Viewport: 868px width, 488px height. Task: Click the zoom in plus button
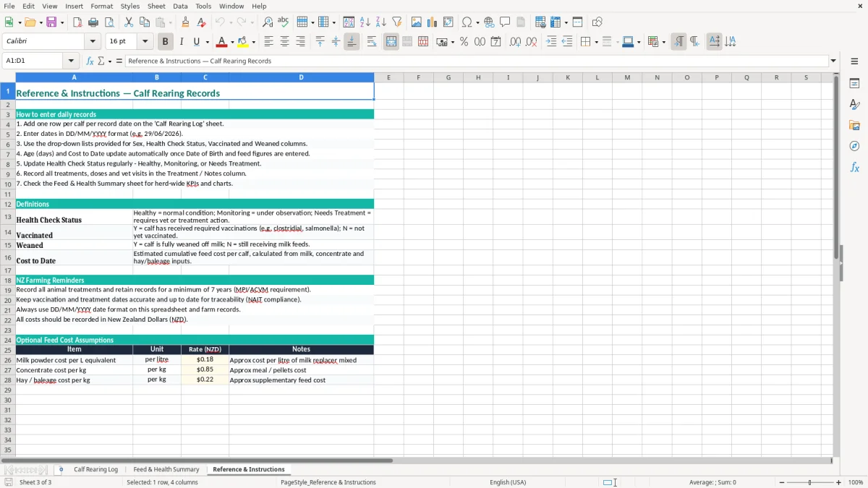click(x=839, y=482)
